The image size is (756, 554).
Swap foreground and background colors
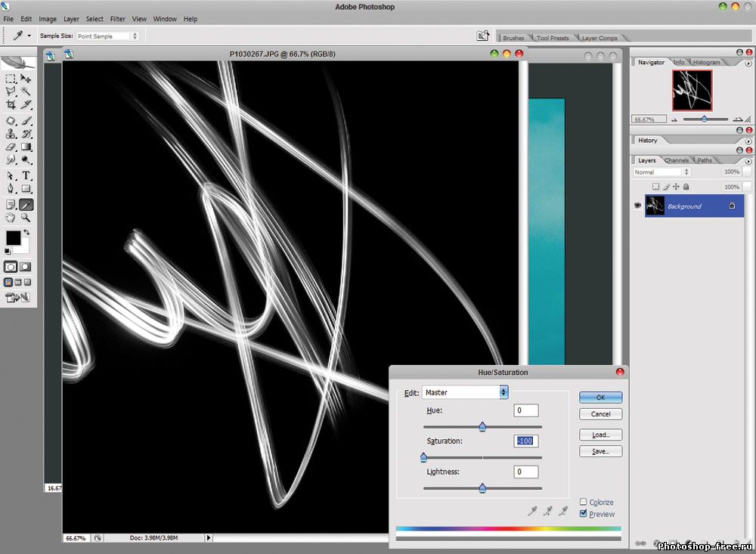click(26, 233)
